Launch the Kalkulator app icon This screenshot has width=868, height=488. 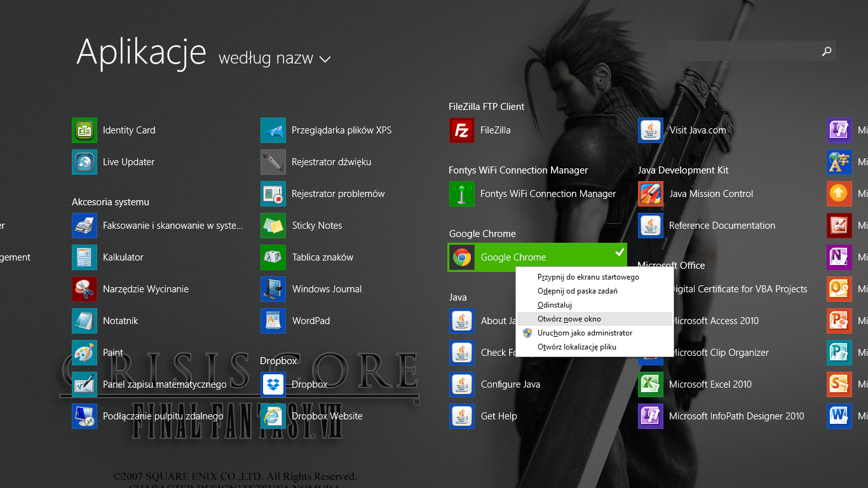(85, 257)
